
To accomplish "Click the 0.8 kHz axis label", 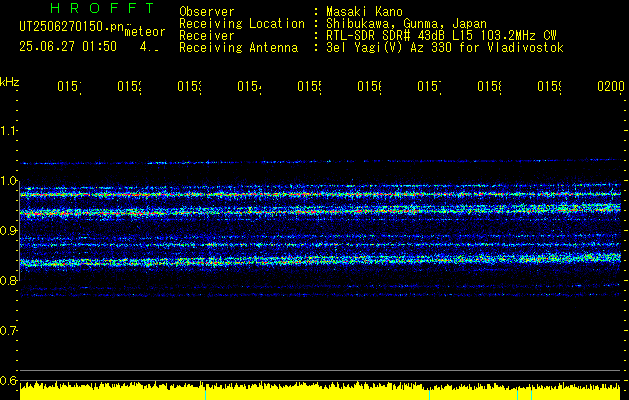I will 9,281.
